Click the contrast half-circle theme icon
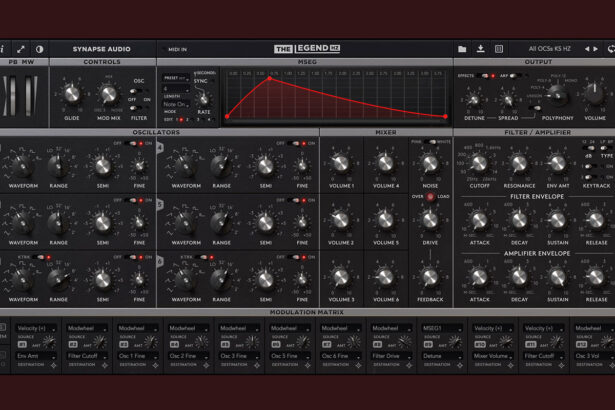The image size is (615, 410). [40, 49]
